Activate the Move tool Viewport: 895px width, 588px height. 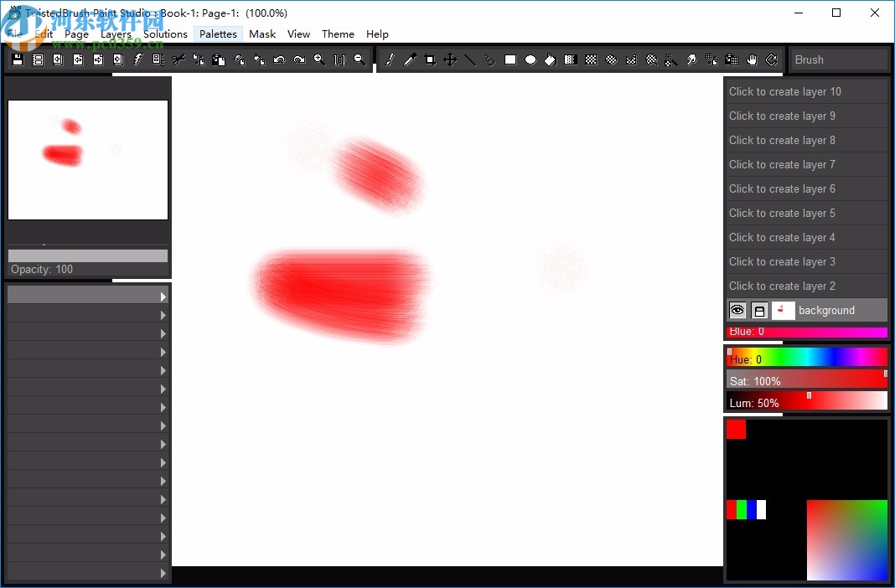[449, 59]
